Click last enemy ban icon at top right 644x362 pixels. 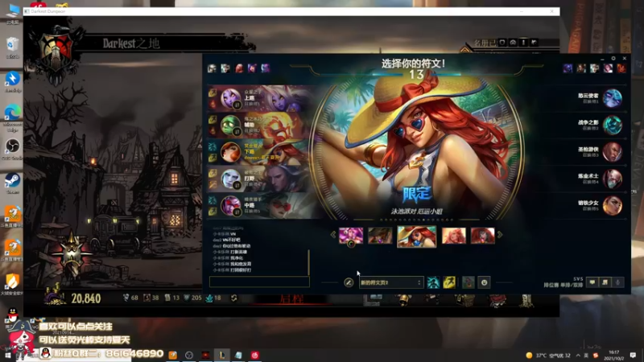pyautogui.click(x=621, y=68)
